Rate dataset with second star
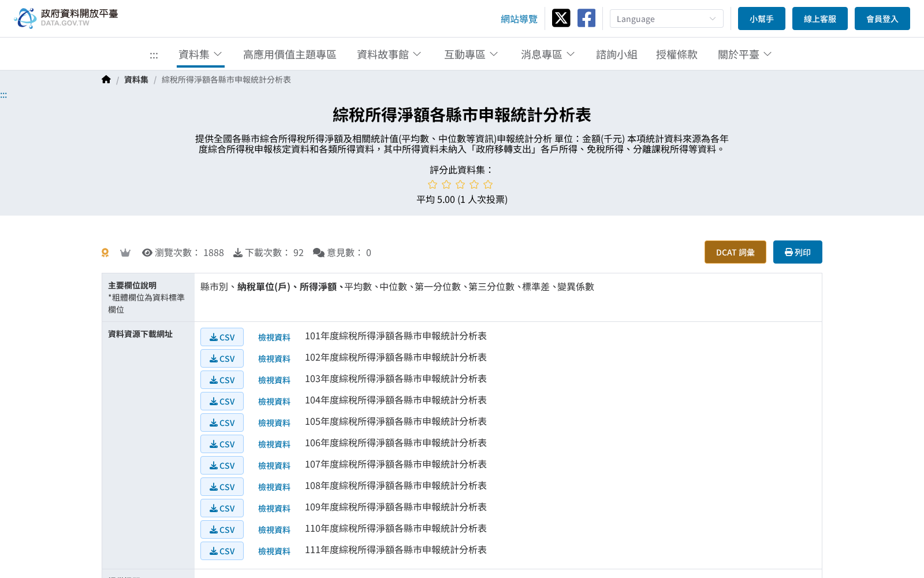This screenshot has width=924, height=578. [446, 184]
